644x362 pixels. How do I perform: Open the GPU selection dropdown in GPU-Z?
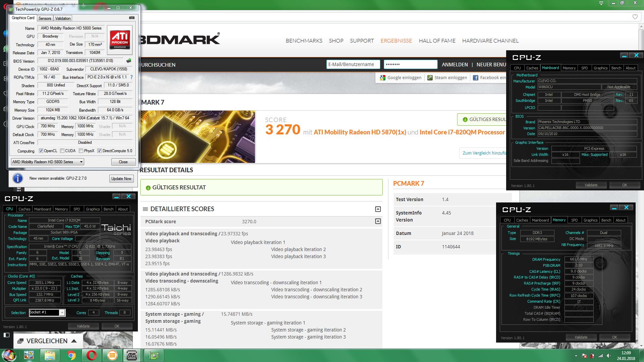point(47,162)
